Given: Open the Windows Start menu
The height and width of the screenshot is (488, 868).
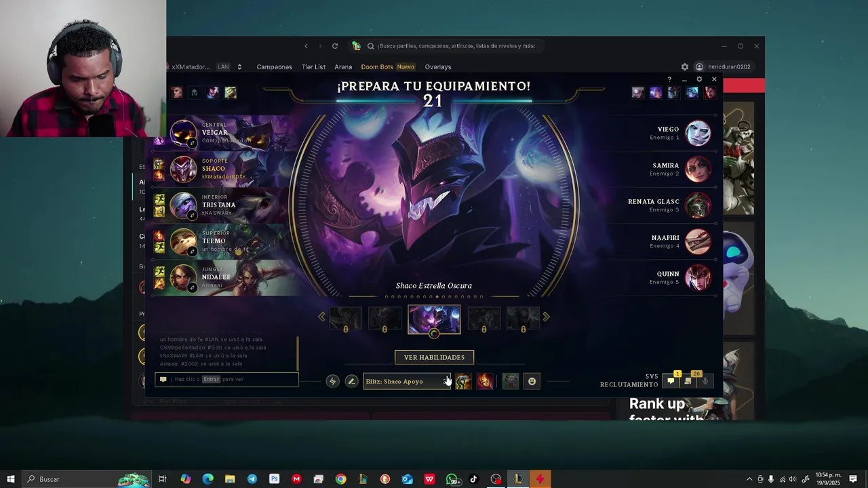Looking at the screenshot, I should 10,479.
